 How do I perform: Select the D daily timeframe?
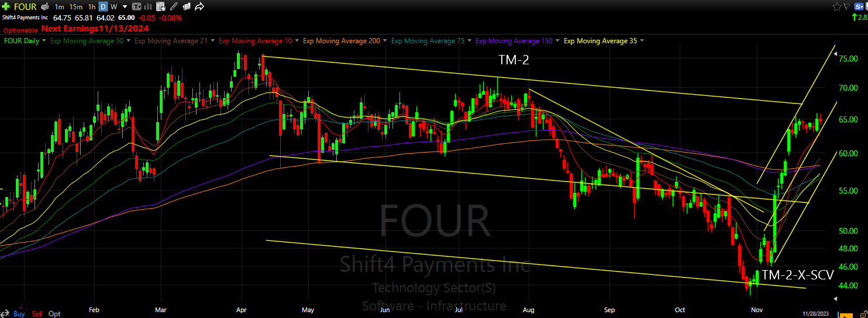103,6
